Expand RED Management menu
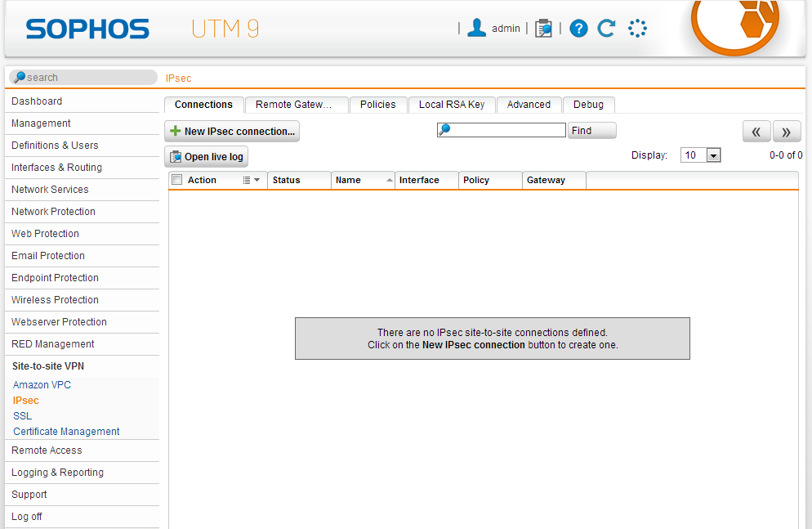This screenshot has height=529, width=812. [x=83, y=344]
